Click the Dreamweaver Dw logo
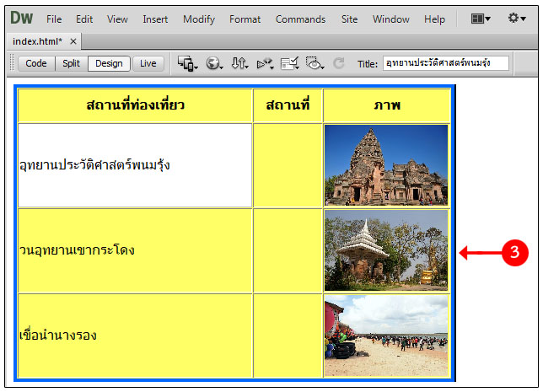Screen dimensions: 543x392 point(21,19)
